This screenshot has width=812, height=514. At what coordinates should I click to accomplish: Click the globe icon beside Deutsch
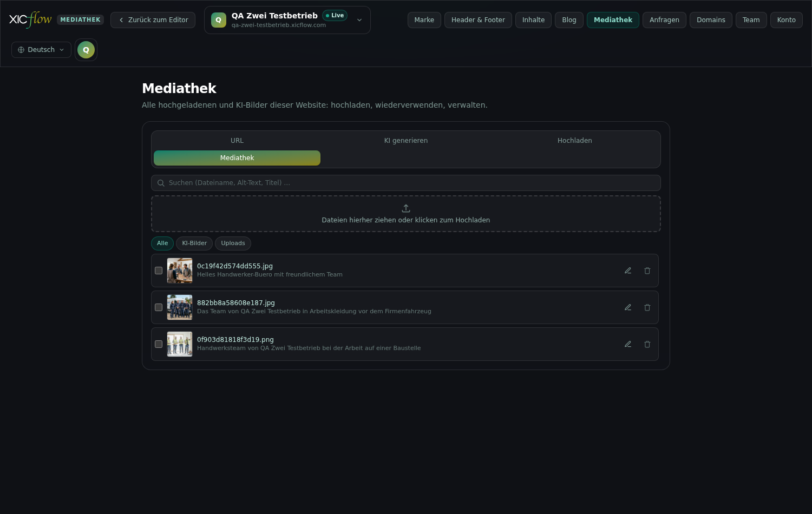click(21, 50)
